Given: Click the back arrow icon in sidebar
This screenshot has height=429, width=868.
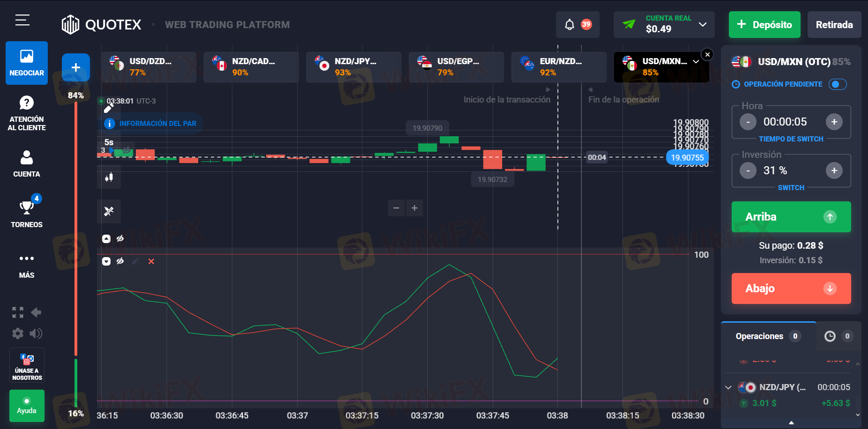Looking at the screenshot, I should tap(36, 312).
